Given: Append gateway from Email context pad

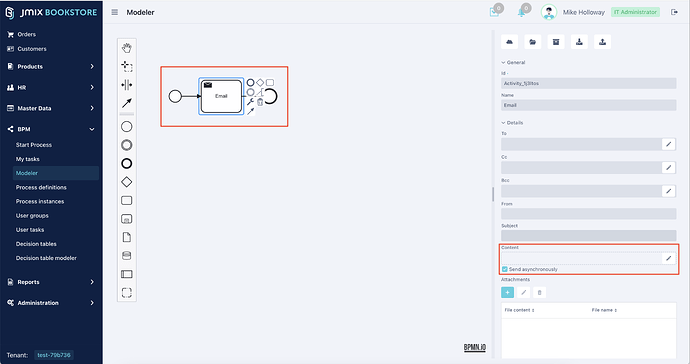Looking at the screenshot, I should click(260, 82).
